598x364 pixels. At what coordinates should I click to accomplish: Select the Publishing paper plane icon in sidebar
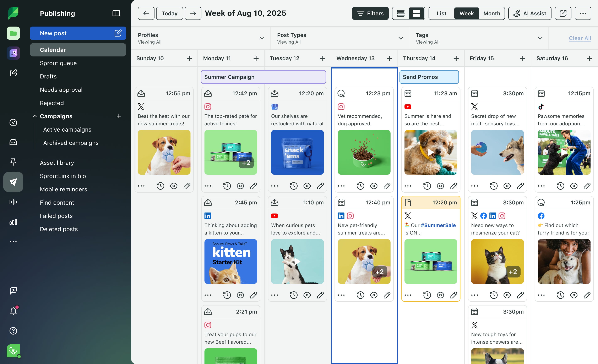click(x=13, y=182)
